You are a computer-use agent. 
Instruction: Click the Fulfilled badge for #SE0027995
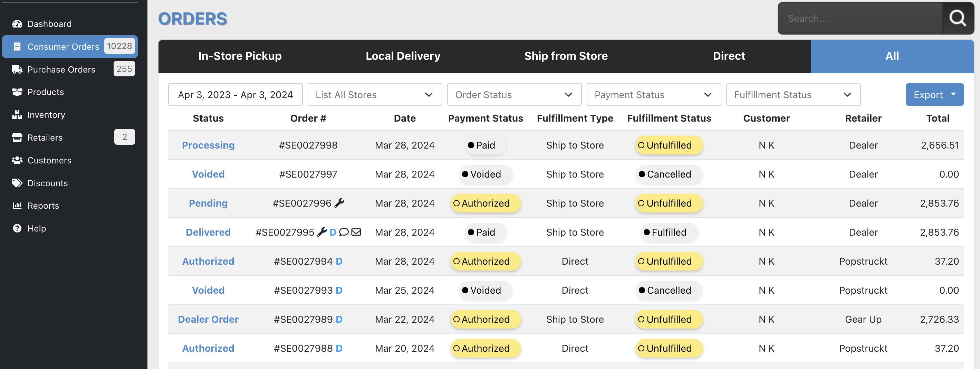pyautogui.click(x=669, y=232)
